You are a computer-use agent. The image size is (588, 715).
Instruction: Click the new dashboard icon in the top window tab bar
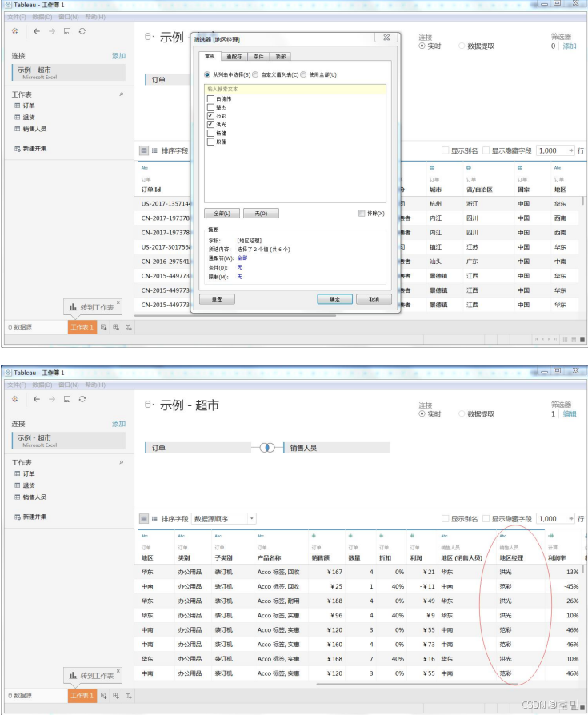pyautogui.click(x=116, y=327)
